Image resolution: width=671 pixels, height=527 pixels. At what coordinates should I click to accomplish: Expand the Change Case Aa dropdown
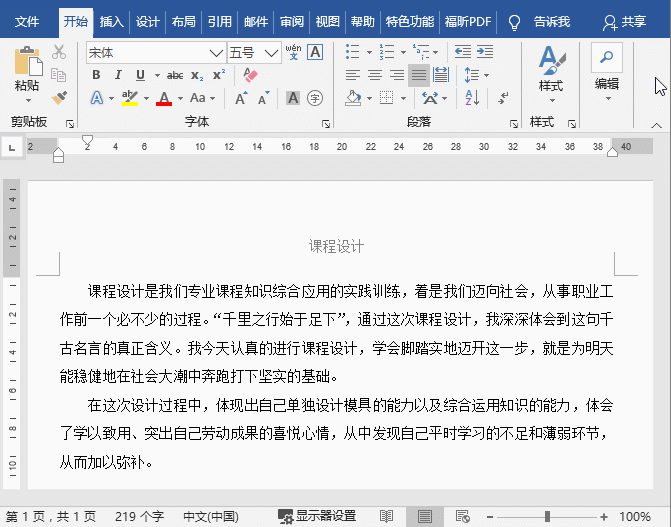click(x=213, y=98)
